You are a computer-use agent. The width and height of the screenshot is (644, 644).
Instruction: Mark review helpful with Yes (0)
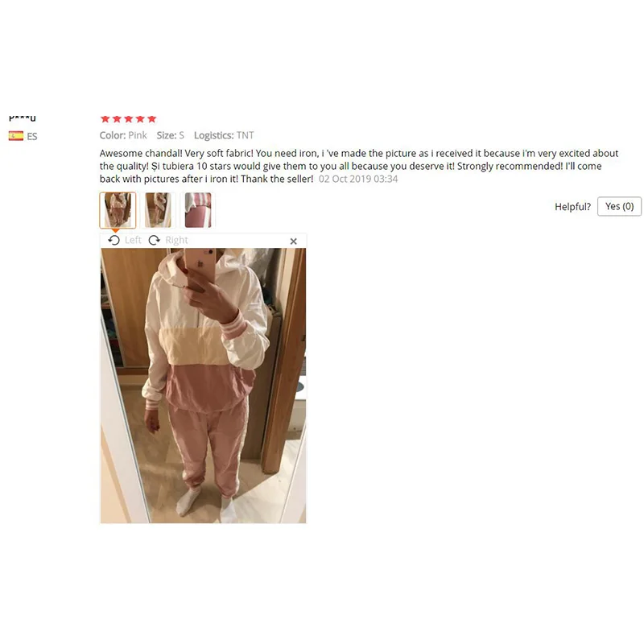tap(619, 206)
